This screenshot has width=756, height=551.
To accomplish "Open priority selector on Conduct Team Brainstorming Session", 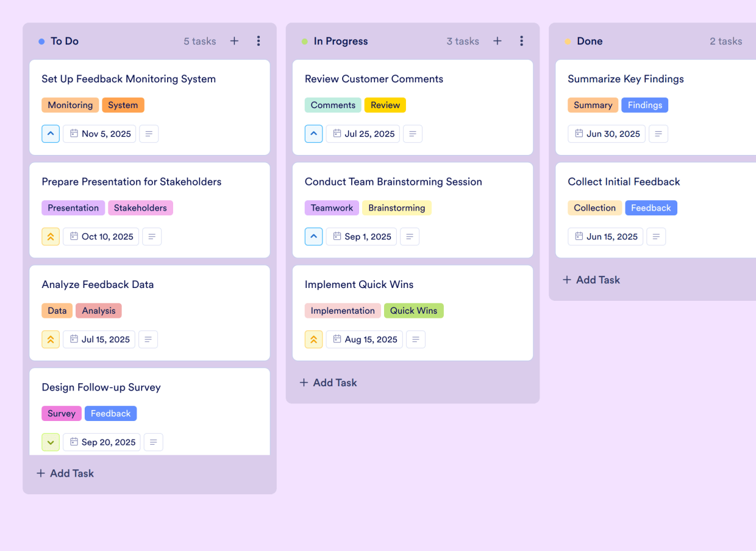I will click(x=313, y=237).
